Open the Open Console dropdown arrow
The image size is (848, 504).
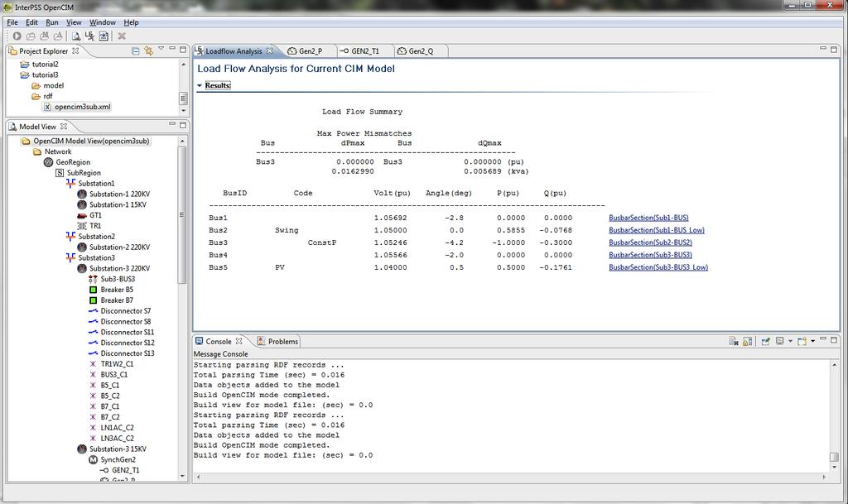(813, 342)
